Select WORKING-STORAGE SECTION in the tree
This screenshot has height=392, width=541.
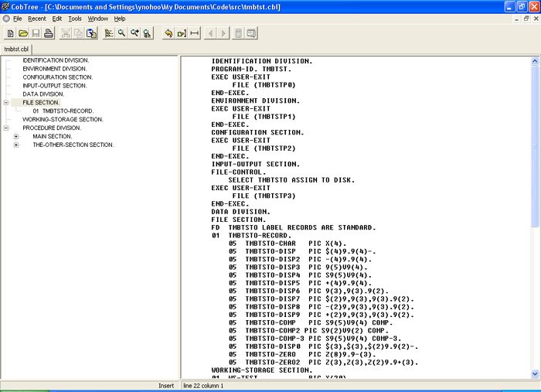tap(63, 119)
